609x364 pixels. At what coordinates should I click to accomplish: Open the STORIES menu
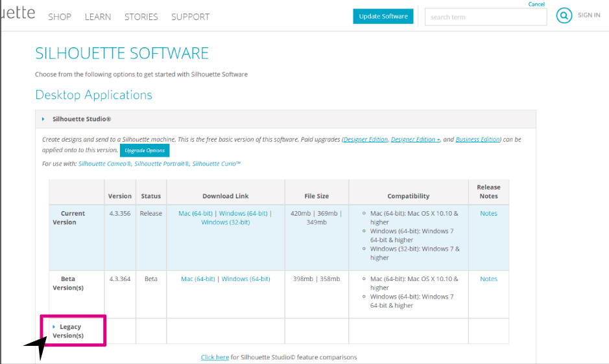(x=141, y=17)
